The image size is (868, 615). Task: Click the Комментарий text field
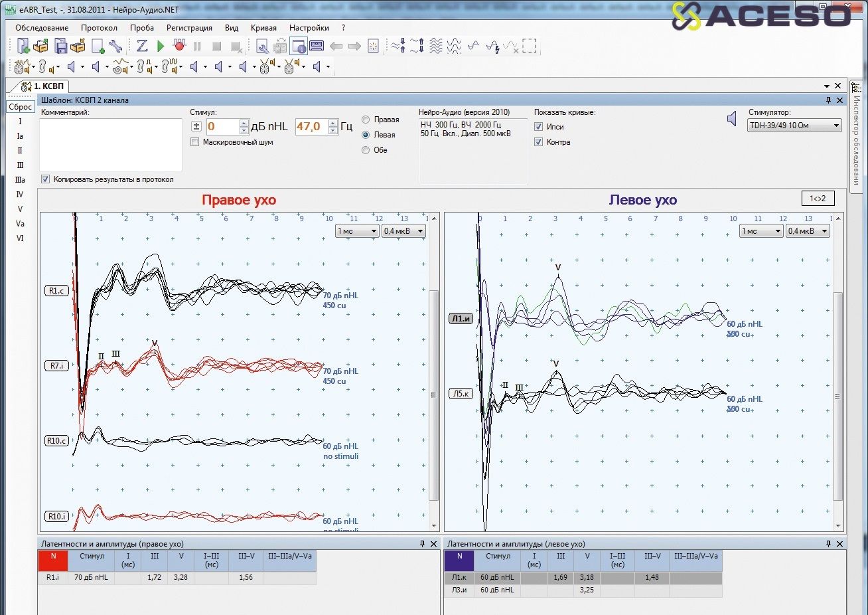click(111, 145)
